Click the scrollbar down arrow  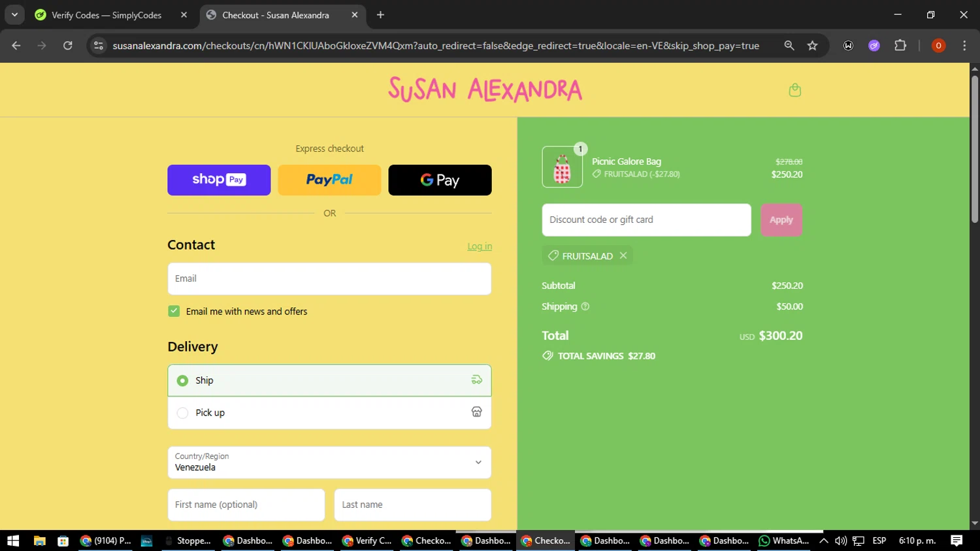[975, 524]
